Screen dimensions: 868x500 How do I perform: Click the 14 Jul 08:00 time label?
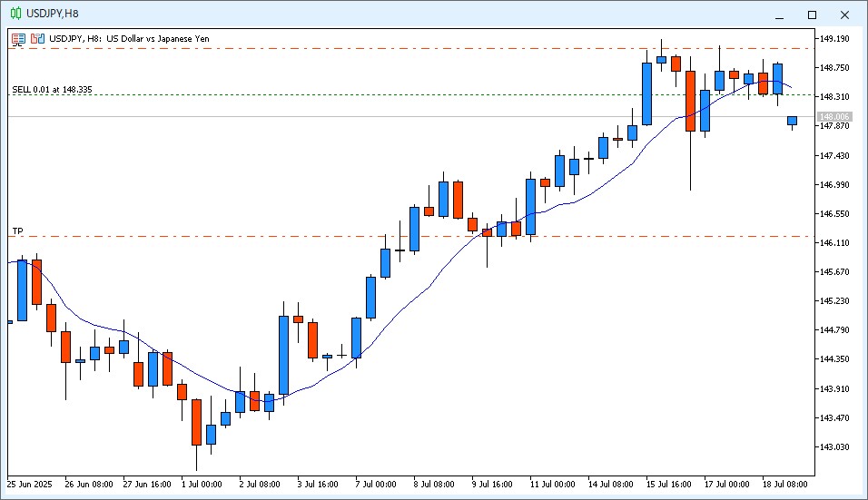[610, 485]
